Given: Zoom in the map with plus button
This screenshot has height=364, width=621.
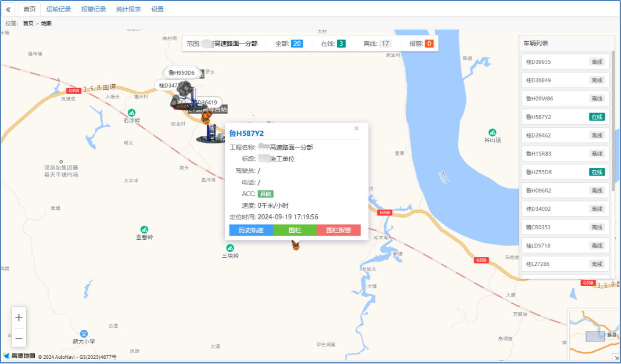Looking at the screenshot, I should click(x=19, y=318).
